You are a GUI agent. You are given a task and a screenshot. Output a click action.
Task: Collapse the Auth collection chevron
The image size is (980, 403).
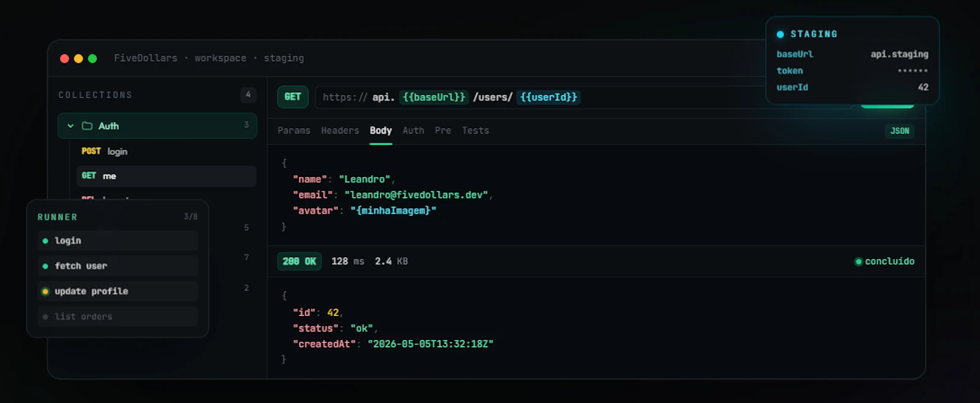[x=70, y=126]
